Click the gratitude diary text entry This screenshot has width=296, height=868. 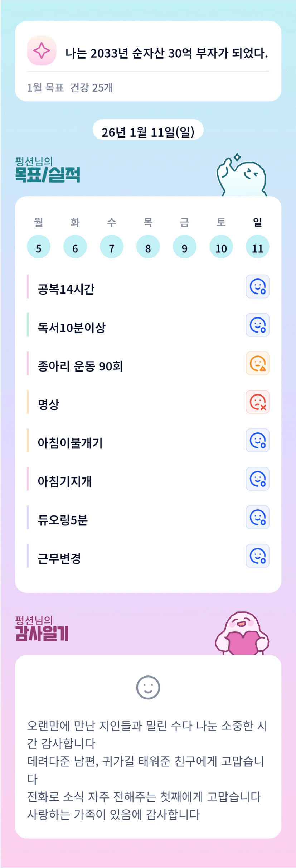(147, 770)
